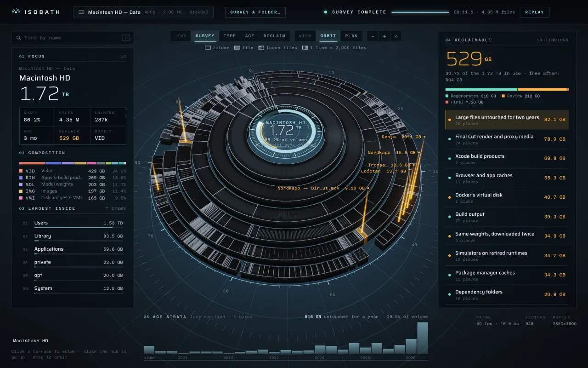Open the Users row in Largest Inside
588x368 pixels.
click(x=73, y=223)
